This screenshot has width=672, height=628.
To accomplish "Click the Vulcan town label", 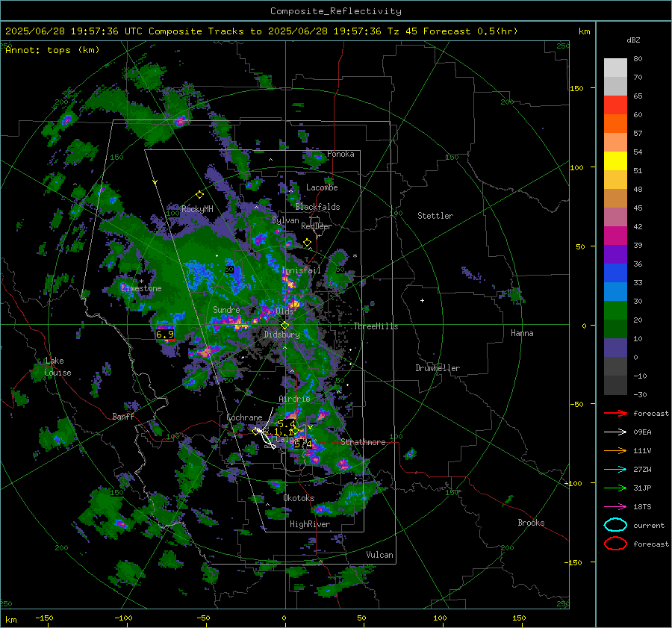I will click(x=379, y=555).
